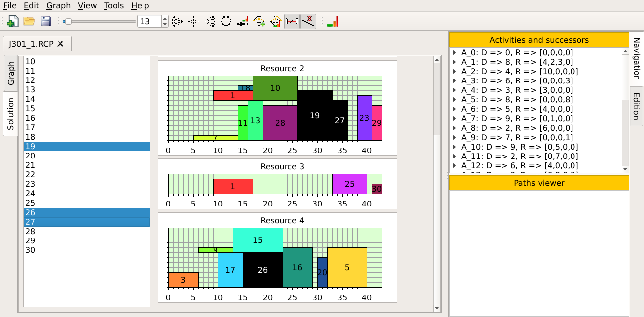Expand the A_5 activity entry
Viewport: 644px width, 317px height.
[455, 99]
